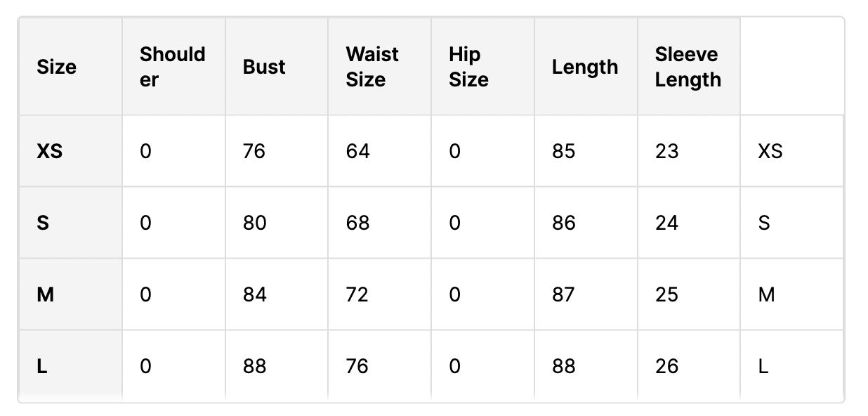Screen dimensions: 868x416
Task: Click sleeve length value 24
Action: point(667,223)
